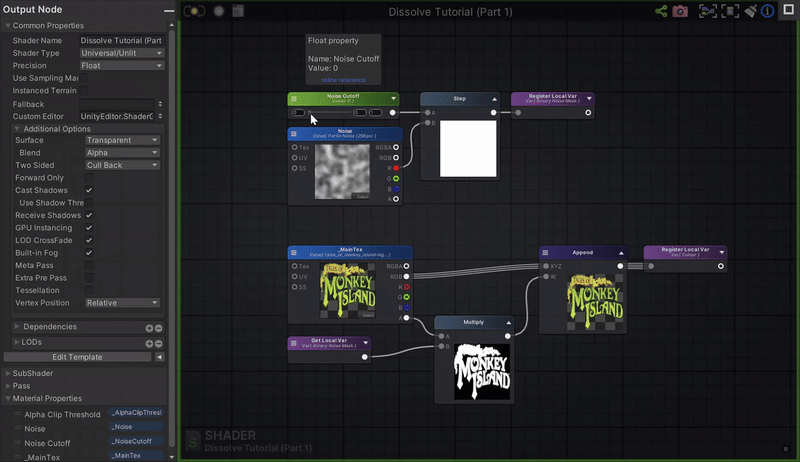This screenshot has width=800, height=462.
Task: Minimize the Output Node panel
Action: 169,10
